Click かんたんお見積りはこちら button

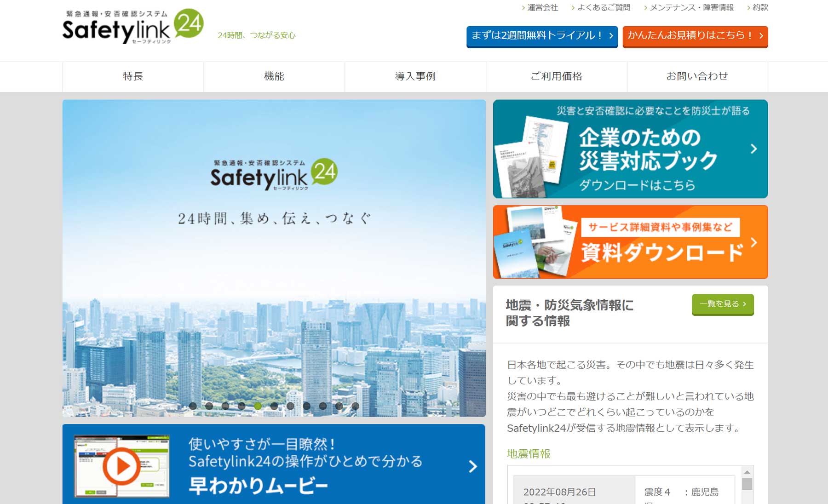click(695, 36)
